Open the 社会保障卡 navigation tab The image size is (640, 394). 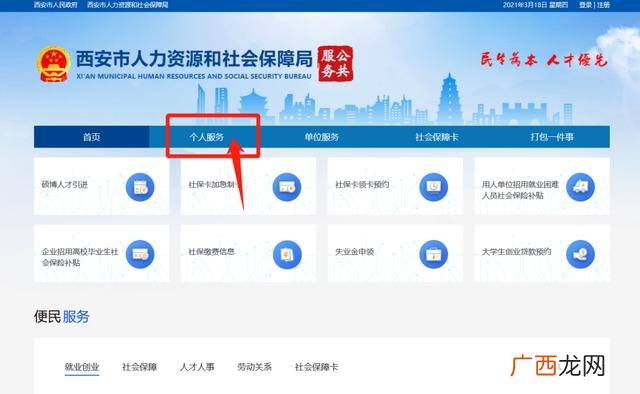[x=437, y=137]
